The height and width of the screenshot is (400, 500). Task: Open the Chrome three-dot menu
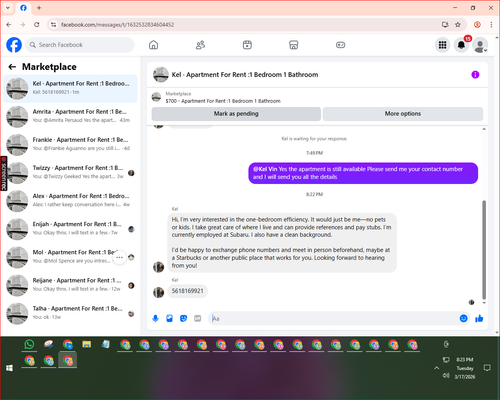pos(491,25)
